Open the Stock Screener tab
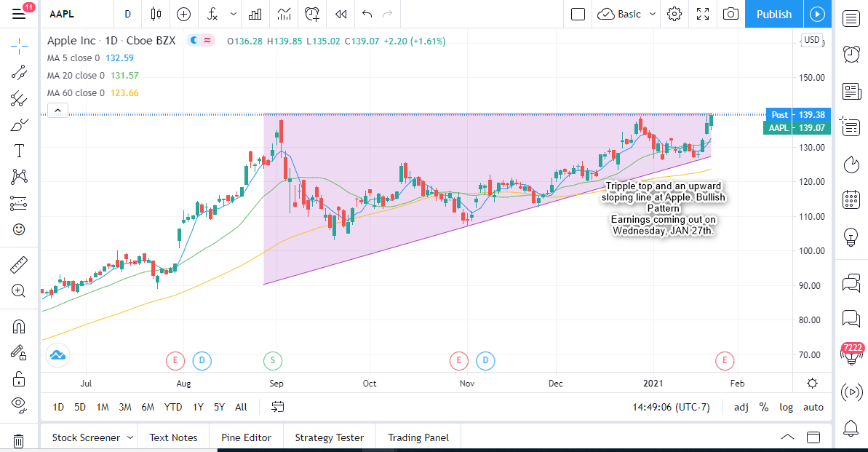 point(86,437)
